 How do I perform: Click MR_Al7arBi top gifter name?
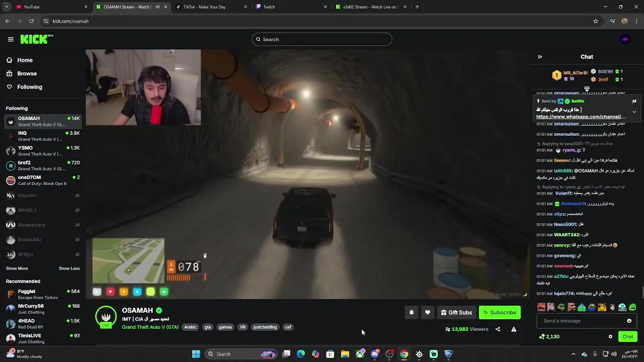575,73
